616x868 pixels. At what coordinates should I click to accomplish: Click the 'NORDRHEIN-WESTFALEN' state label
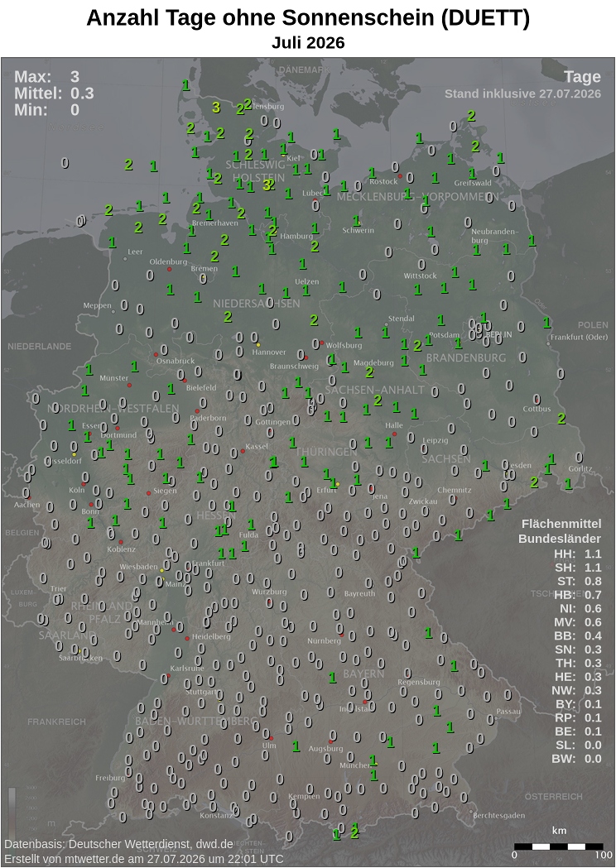pyautogui.click(x=113, y=409)
